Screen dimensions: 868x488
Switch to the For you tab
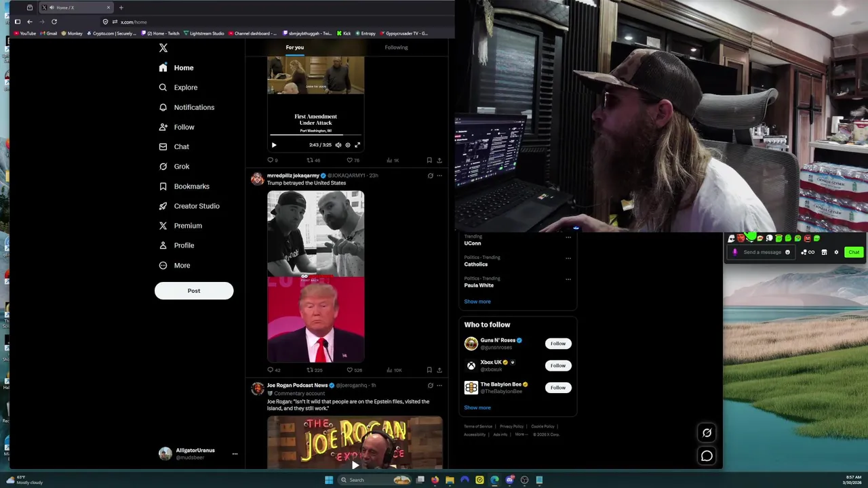tap(294, 47)
